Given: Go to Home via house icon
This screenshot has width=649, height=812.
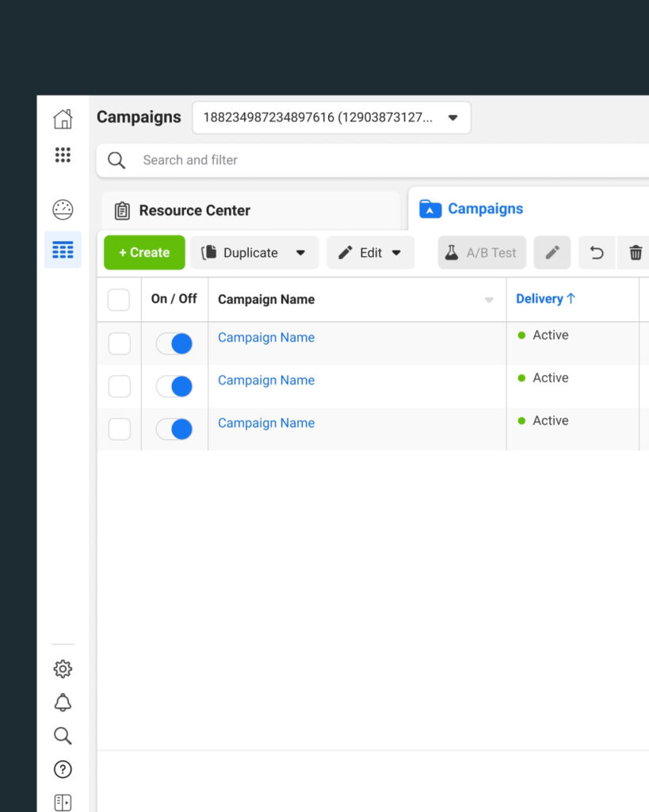Looking at the screenshot, I should coord(63,119).
